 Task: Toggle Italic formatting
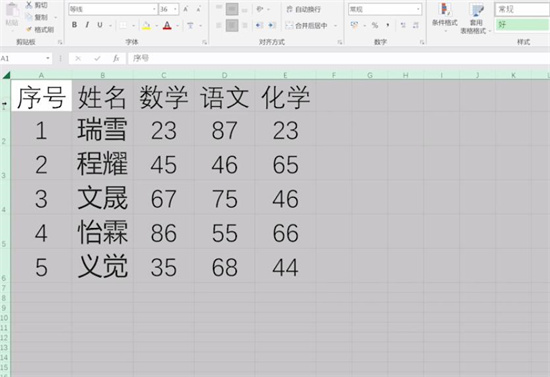pos(87,25)
